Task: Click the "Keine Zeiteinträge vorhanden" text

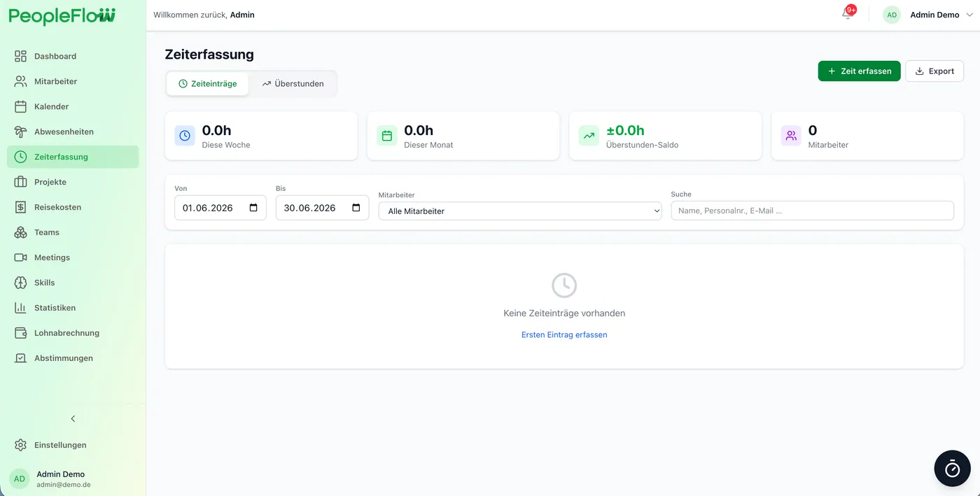Action: [564, 313]
